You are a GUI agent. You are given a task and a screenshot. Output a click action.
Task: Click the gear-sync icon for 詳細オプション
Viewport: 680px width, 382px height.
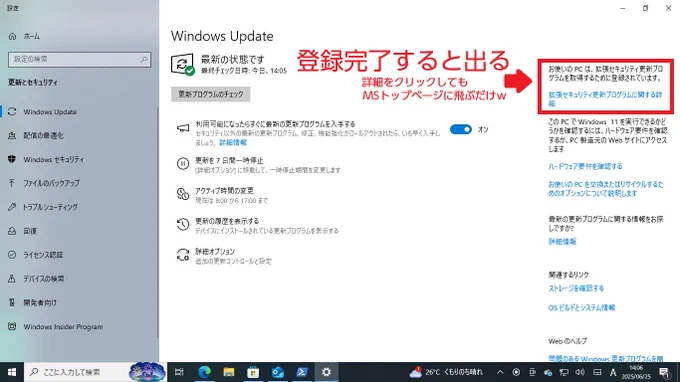tap(183, 255)
